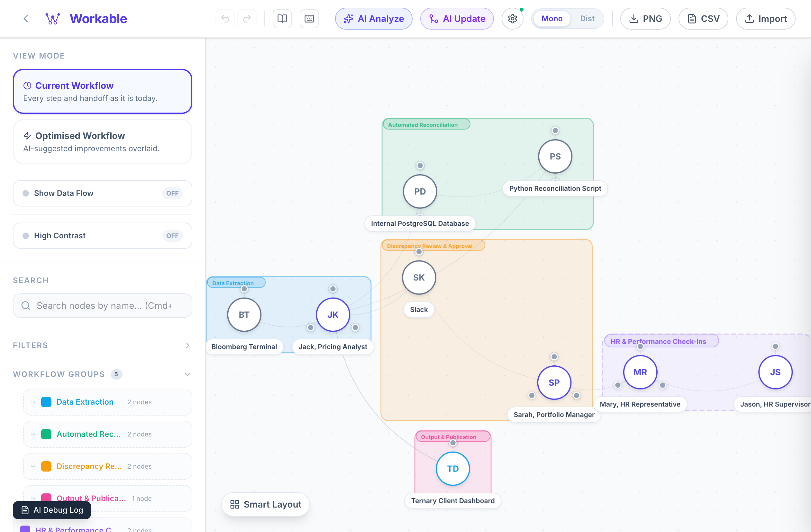Image resolution: width=811 pixels, height=532 pixels.
Task: Click the Workable logo icon
Action: tap(53, 19)
